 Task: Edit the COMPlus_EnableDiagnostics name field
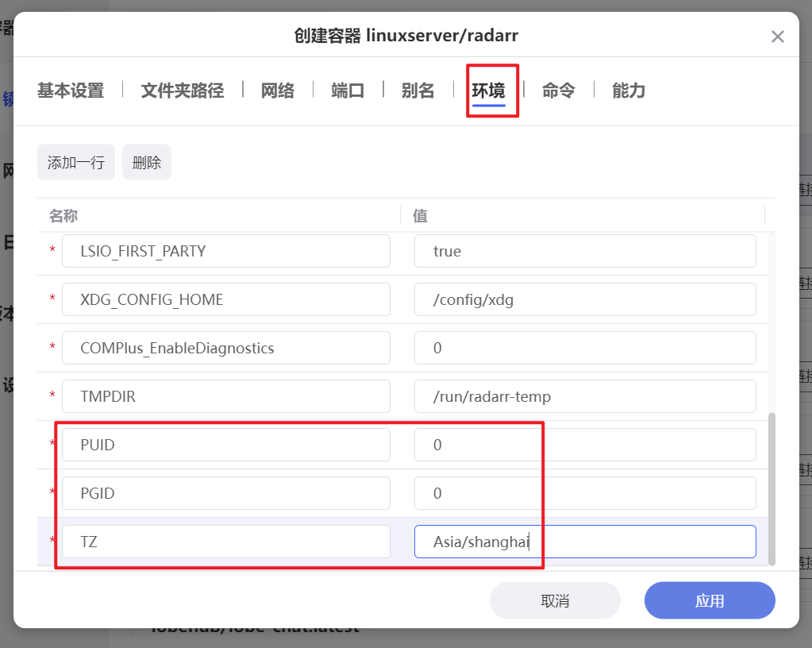point(225,348)
